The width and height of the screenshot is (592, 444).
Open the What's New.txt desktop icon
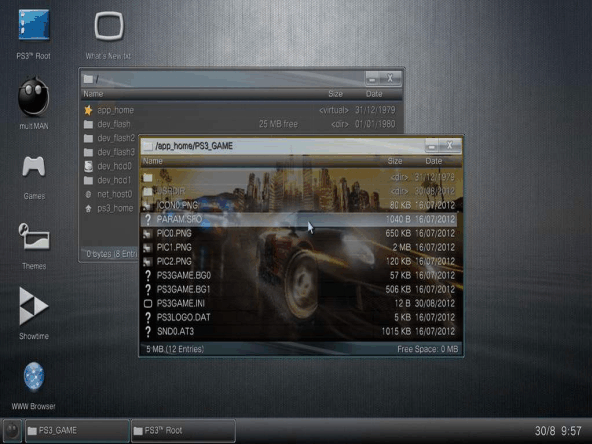[109, 26]
